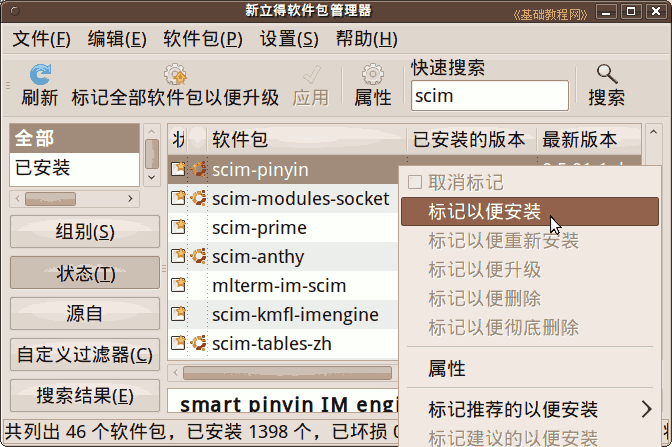The width and height of the screenshot is (672, 447).
Task: Choose 标记以便彻底删除 from the context menu
Action: click(x=530, y=327)
